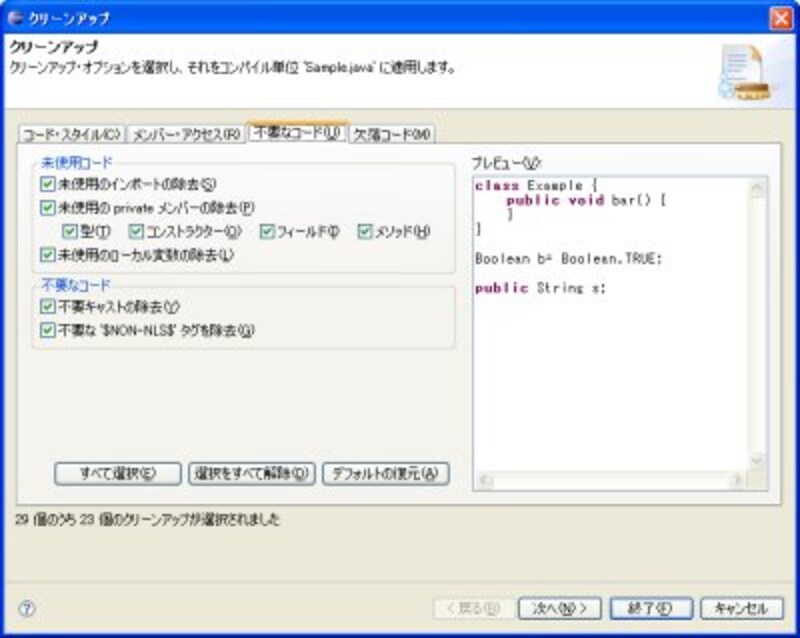Click the 終了 button
This screenshot has width=800, height=638.
(x=651, y=608)
